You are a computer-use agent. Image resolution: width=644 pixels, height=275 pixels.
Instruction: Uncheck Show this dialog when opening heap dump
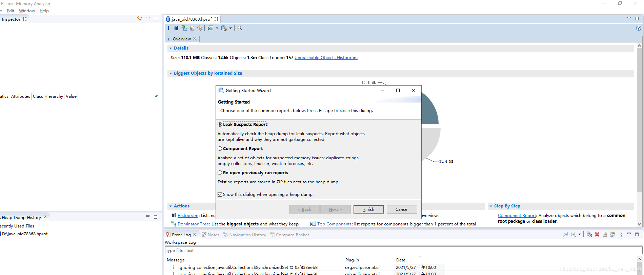coord(220,194)
